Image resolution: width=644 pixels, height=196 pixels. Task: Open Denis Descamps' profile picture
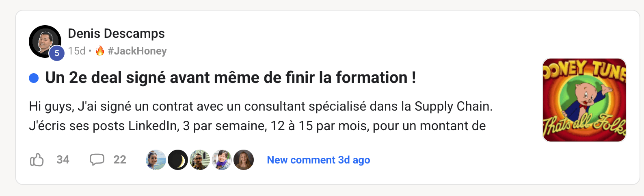[x=45, y=41]
